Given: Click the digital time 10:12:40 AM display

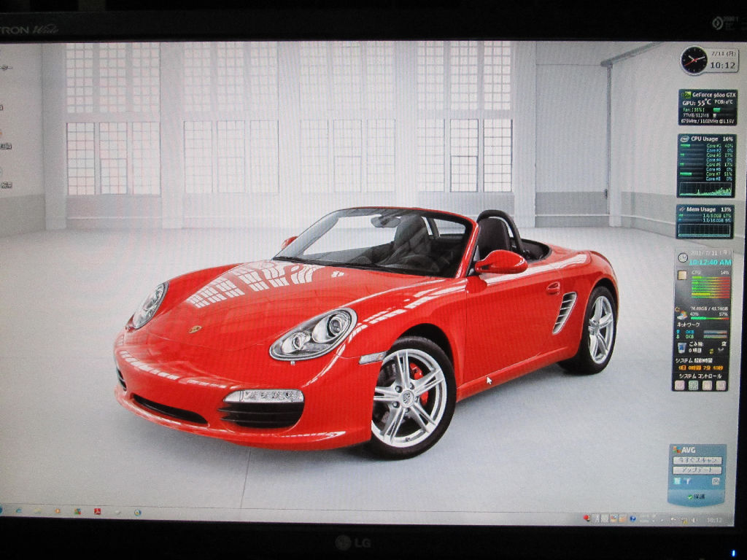Looking at the screenshot, I should tap(709, 262).
